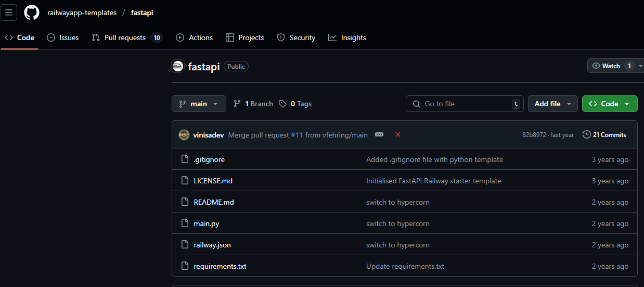
Task: Click the GitHub logo home icon
Action: point(32,13)
